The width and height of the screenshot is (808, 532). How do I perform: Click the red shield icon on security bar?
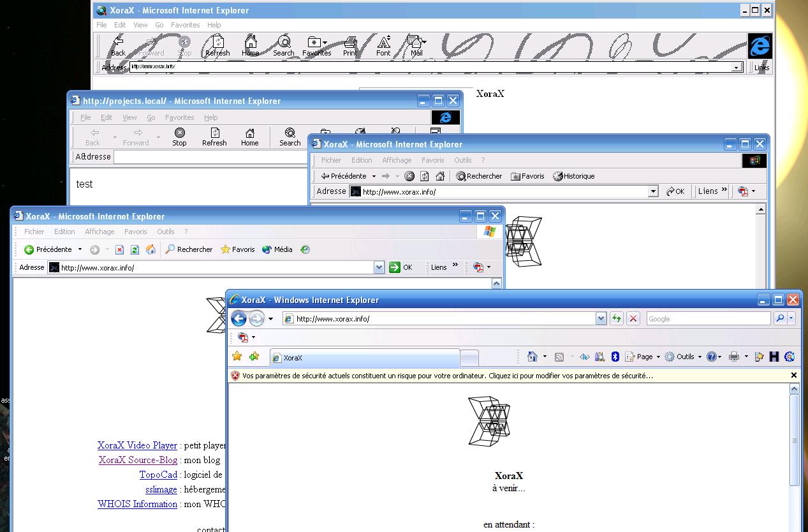click(235, 376)
